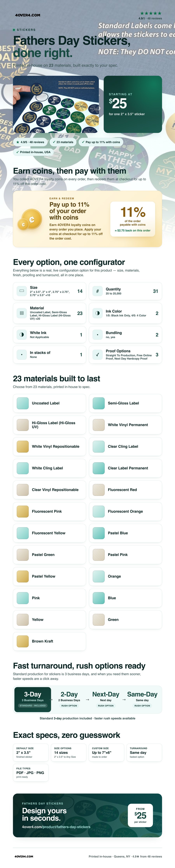Click the Quantity hash icon
Image resolution: width=175 pixels, height=868 pixels.
coord(97,291)
